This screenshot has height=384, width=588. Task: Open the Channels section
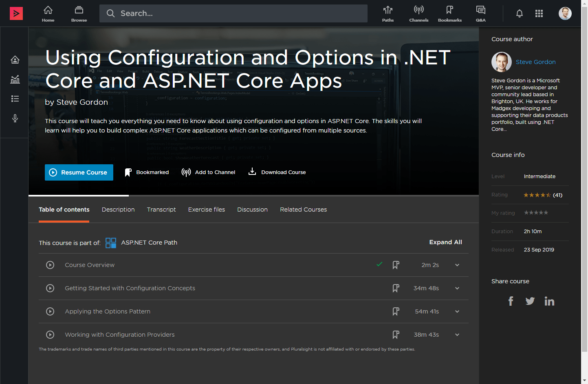click(419, 13)
